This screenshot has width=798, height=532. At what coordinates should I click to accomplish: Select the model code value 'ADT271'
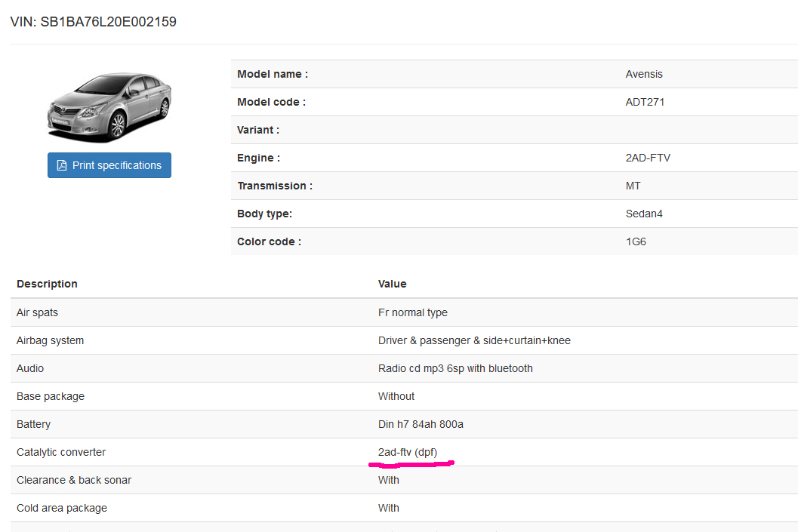coord(645,102)
